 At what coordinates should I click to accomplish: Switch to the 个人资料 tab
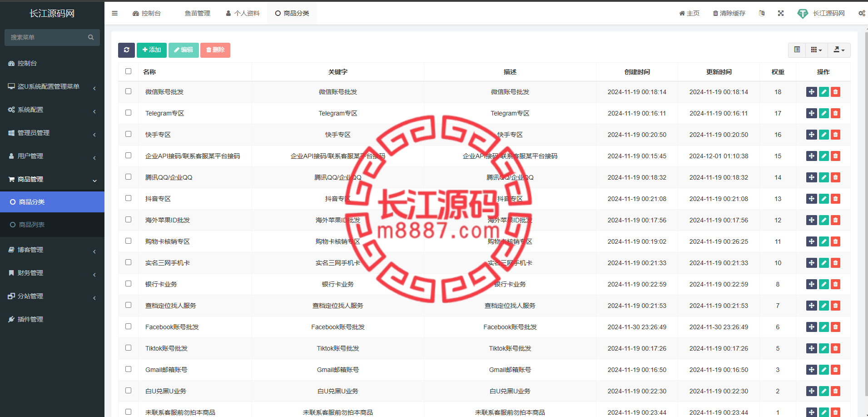tap(243, 13)
